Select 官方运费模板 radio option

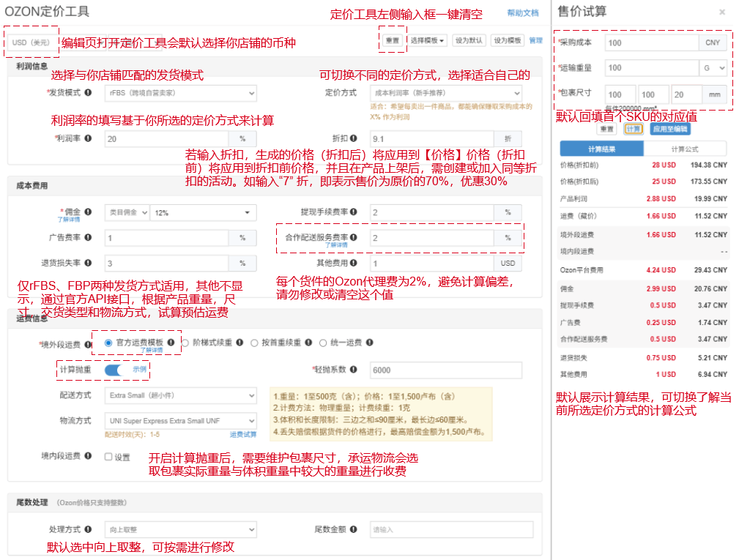tap(108, 342)
